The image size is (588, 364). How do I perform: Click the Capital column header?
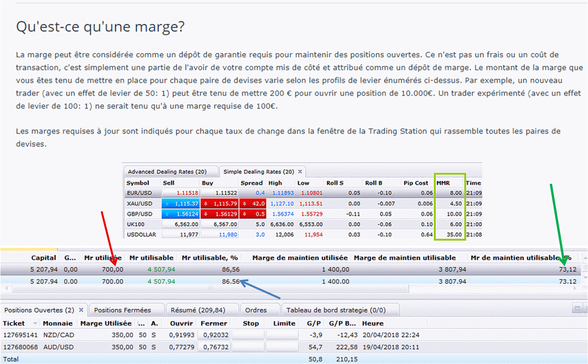point(43,258)
